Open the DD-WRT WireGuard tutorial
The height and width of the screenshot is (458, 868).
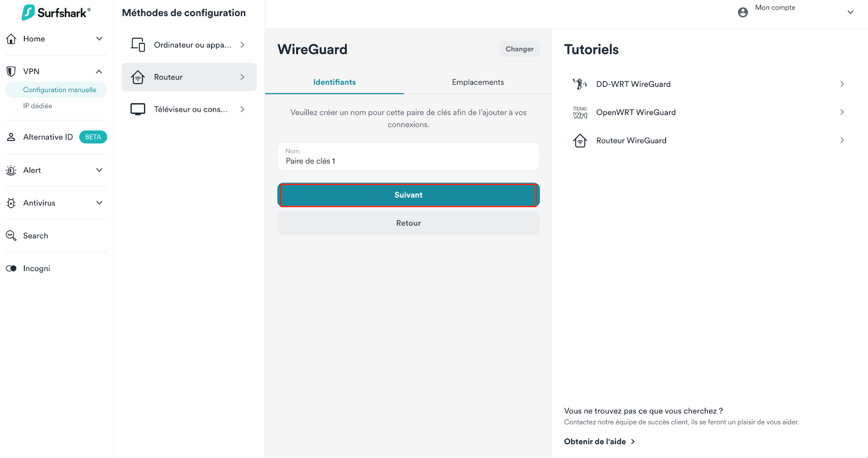[x=710, y=84]
